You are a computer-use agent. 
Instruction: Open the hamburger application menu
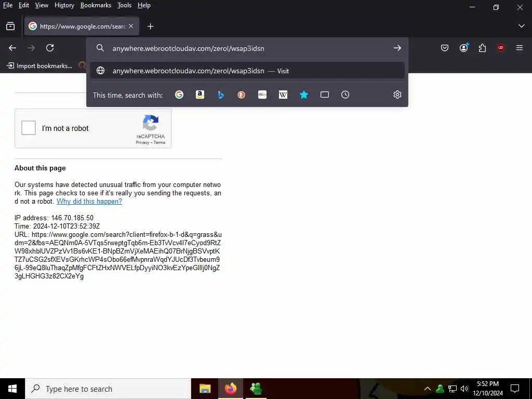tap(520, 48)
